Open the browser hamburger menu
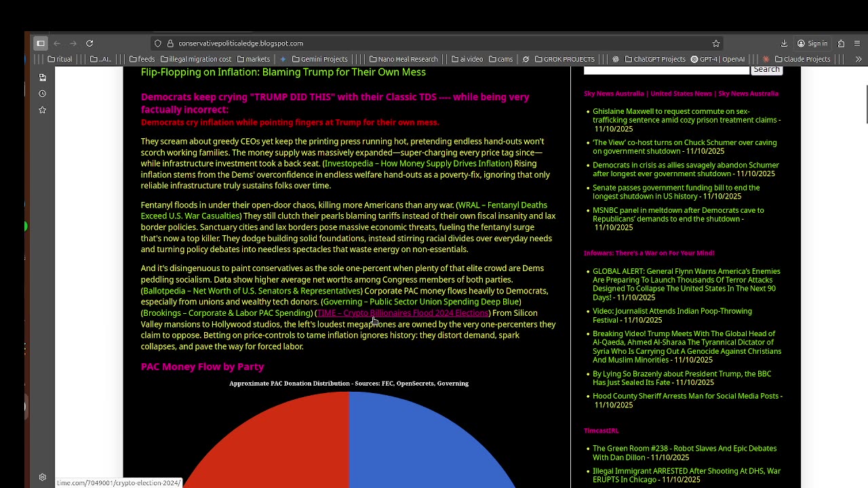This screenshot has height=488, width=868. tap(857, 43)
